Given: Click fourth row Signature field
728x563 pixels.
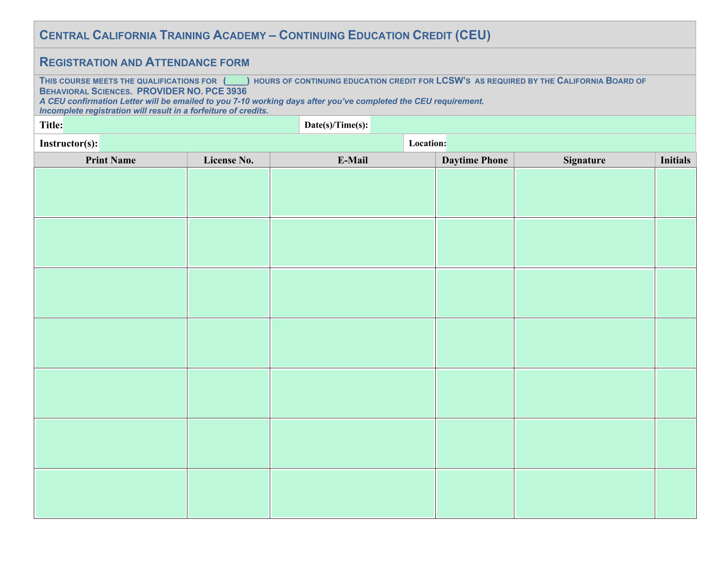Looking at the screenshot, I should coord(585,343).
